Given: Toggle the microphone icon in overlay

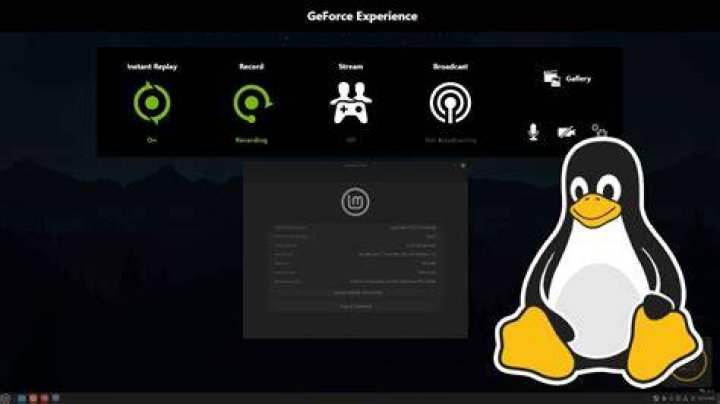Looking at the screenshot, I should coord(533,132).
